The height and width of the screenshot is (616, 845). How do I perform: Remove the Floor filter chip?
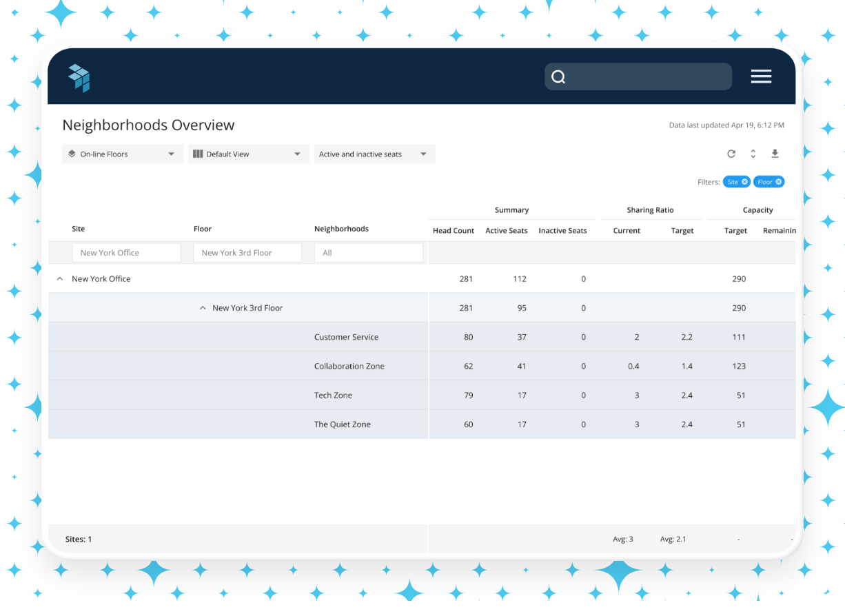[x=779, y=182]
